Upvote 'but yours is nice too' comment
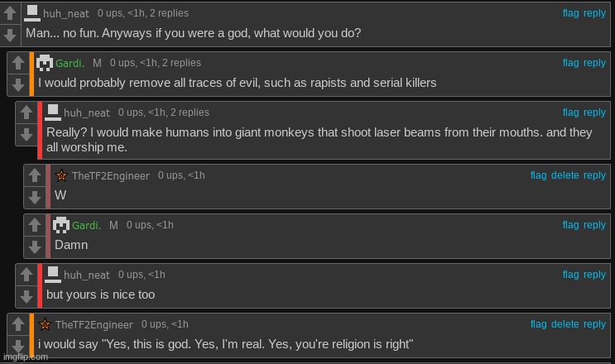Screen dimensions: 615x364 (26, 275)
